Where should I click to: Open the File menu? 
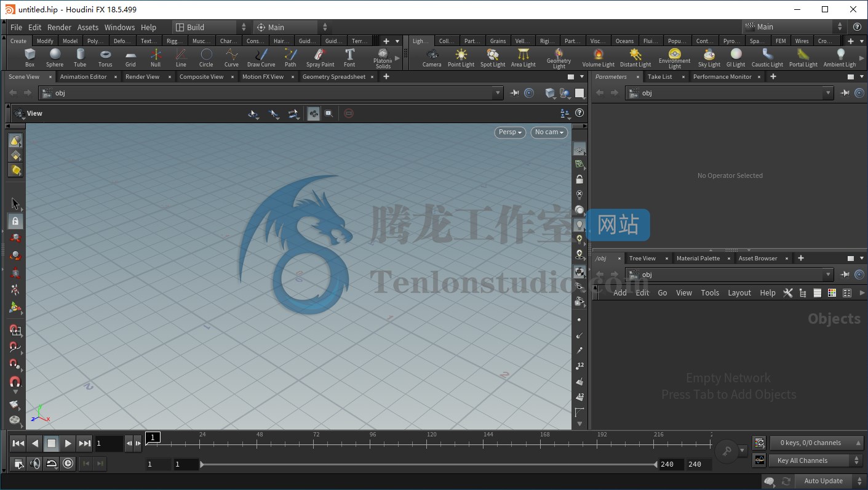(x=16, y=27)
